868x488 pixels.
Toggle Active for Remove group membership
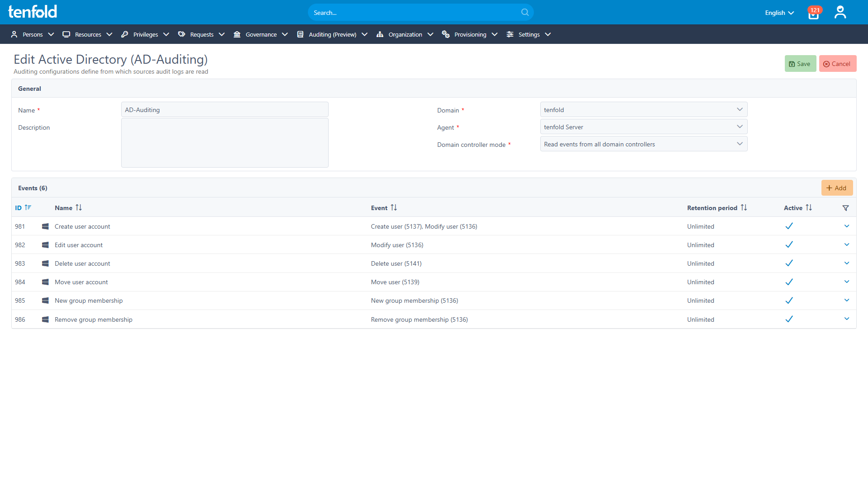click(x=789, y=319)
